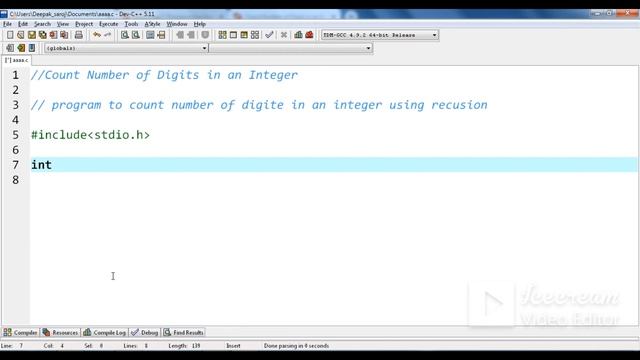Viewport: 640px width, 360px height.
Task: Open the Help menu
Action: (200, 24)
